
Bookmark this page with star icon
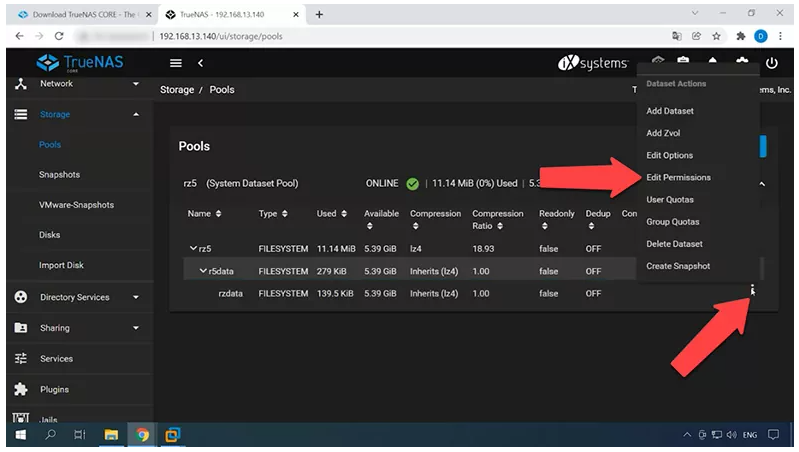[x=716, y=36]
